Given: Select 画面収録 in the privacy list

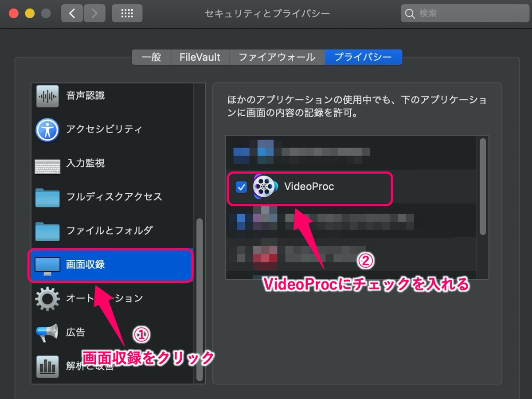Looking at the screenshot, I should (x=112, y=265).
